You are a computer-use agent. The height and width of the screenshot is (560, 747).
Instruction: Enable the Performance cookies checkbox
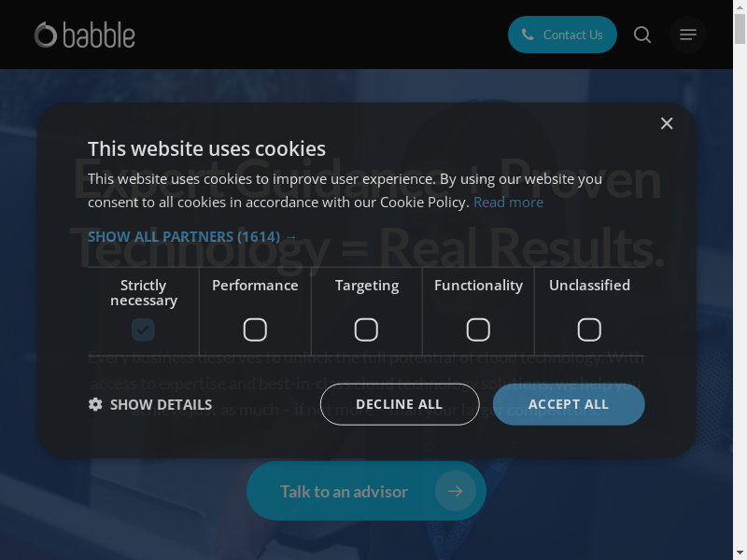[255, 329]
